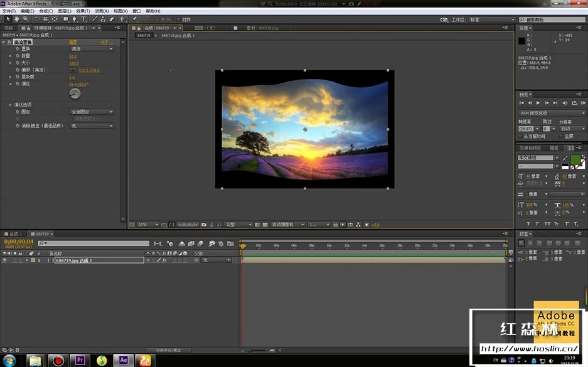The width and height of the screenshot is (588, 367).
Task: Open the active camera view dropdown
Action: [287, 225]
